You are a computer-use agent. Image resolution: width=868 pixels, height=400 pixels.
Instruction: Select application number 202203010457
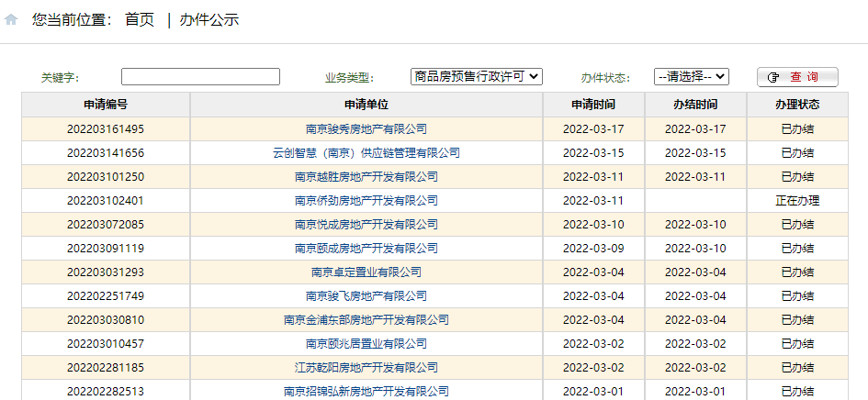pos(106,343)
